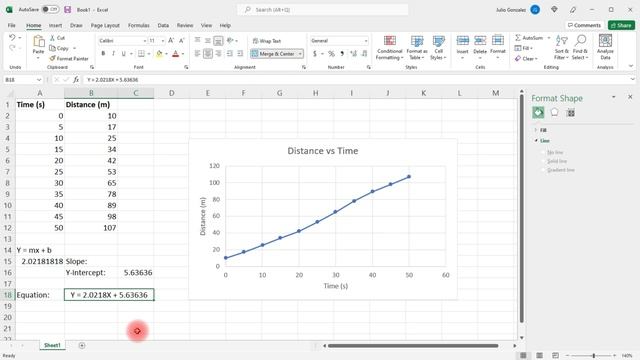The width and height of the screenshot is (640, 360).
Task: Click Merge & Center
Action: (273, 53)
